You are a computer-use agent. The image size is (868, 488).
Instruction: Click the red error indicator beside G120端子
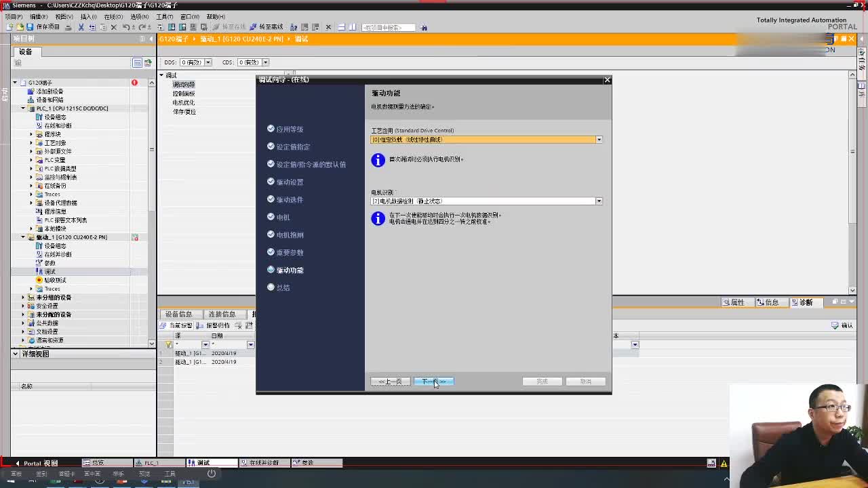tap(134, 83)
